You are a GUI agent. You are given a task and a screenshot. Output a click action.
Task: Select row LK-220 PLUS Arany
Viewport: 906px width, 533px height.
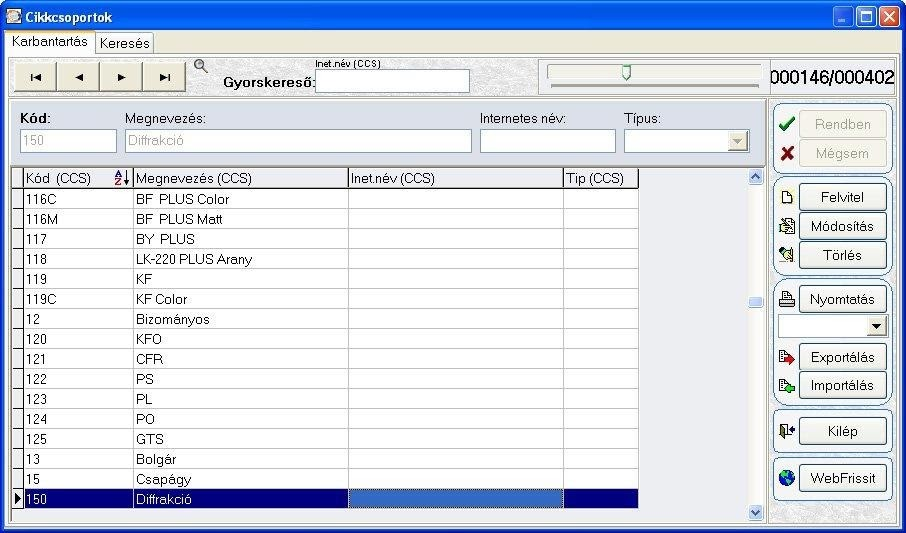tap(331, 259)
